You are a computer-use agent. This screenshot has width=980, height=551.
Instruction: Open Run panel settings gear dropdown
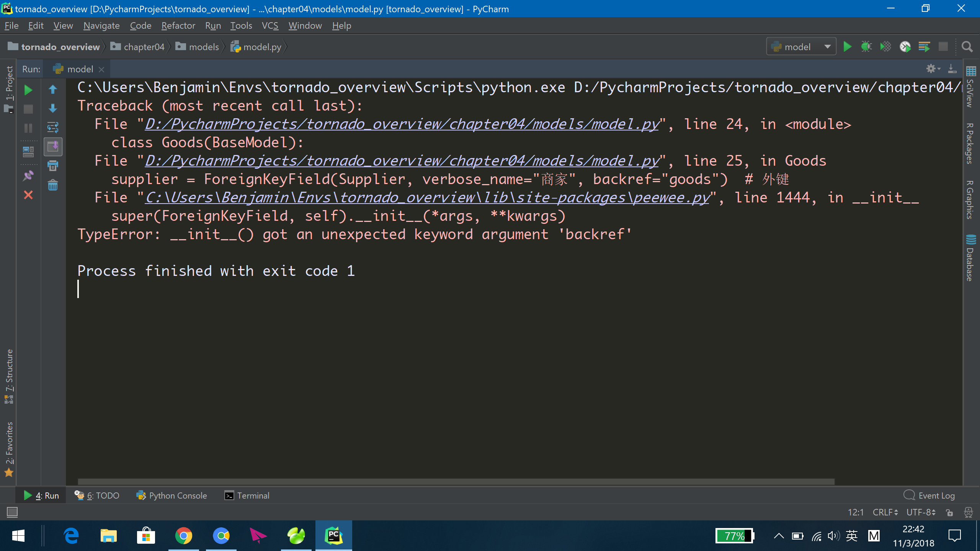(x=933, y=69)
